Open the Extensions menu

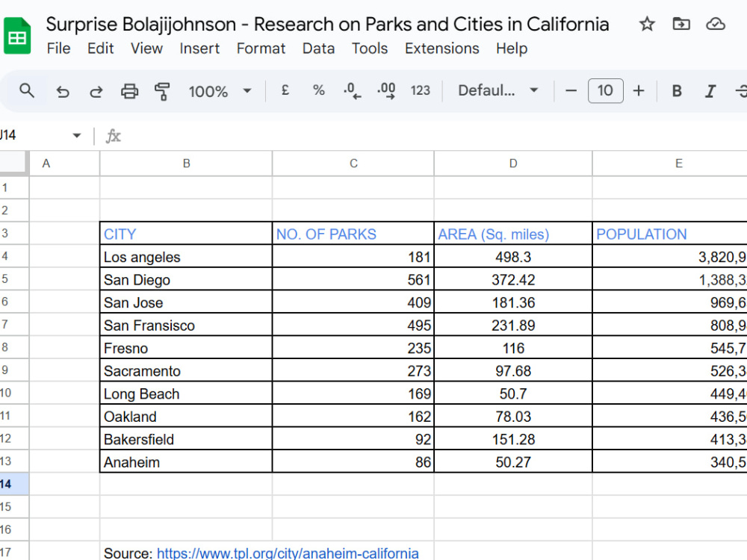point(441,49)
